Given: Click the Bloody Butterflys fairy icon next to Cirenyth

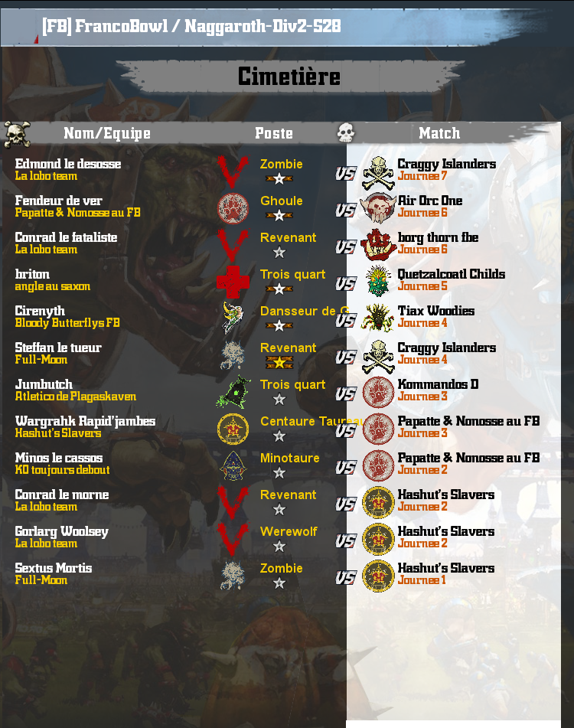Looking at the screenshot, I should [233, 318].
